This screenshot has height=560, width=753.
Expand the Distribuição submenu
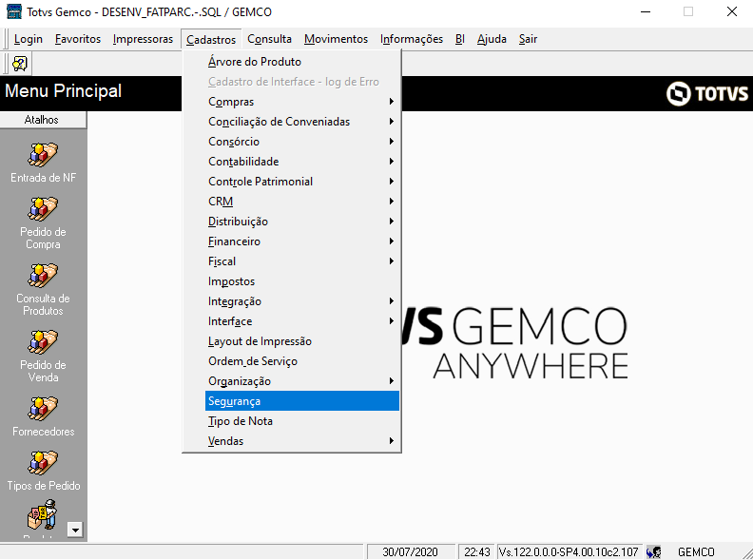pyautogui.click(x=302, y=222)
